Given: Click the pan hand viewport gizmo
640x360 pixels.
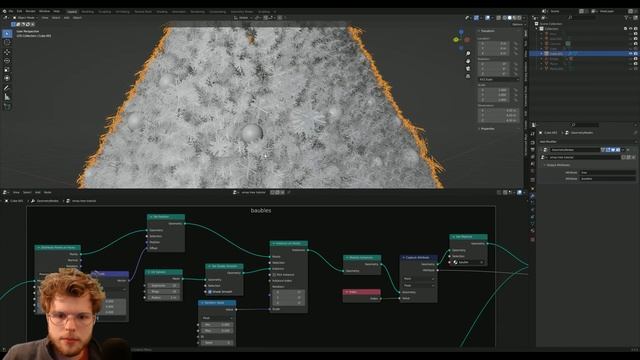Looking at the screenshot, I should 468,61.
